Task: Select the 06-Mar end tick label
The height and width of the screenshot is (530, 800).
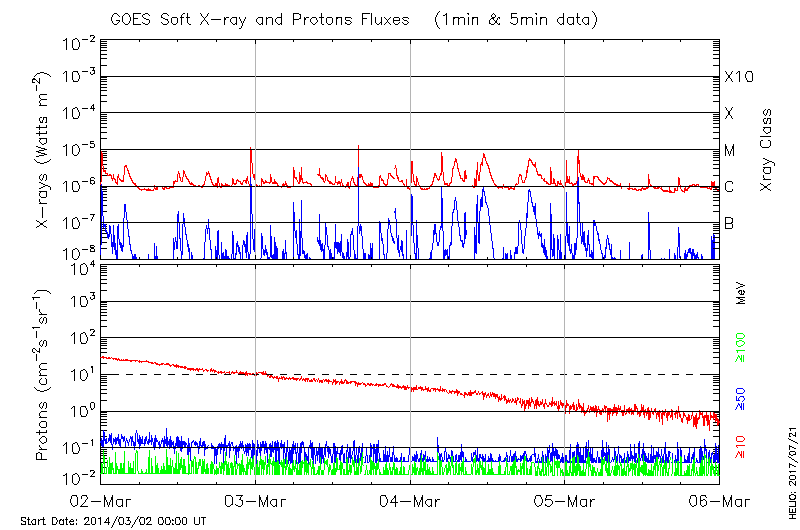Action: tap(718, 501)
